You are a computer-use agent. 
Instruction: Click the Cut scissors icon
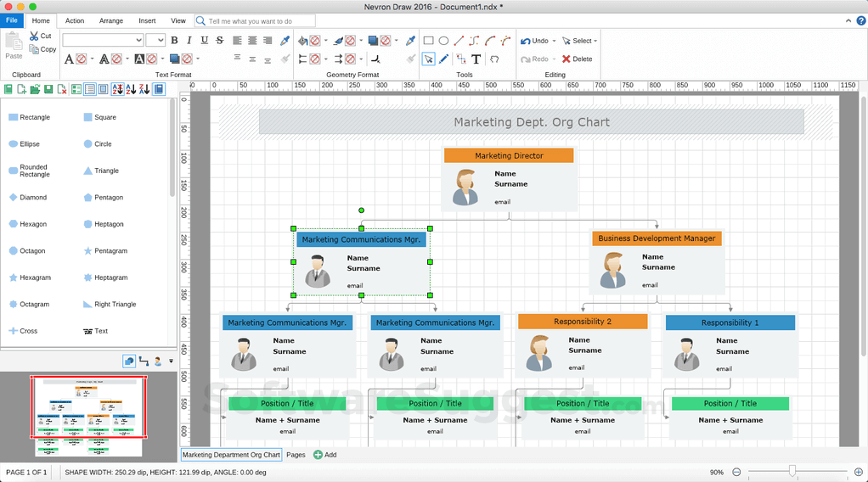(x=35, y=36)
